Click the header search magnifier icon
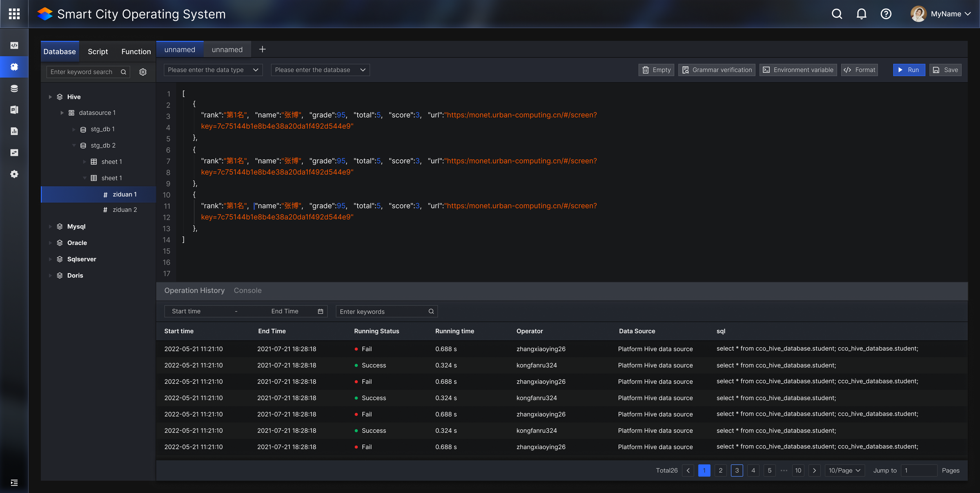 pyautogui.click(x=837, y=14)
